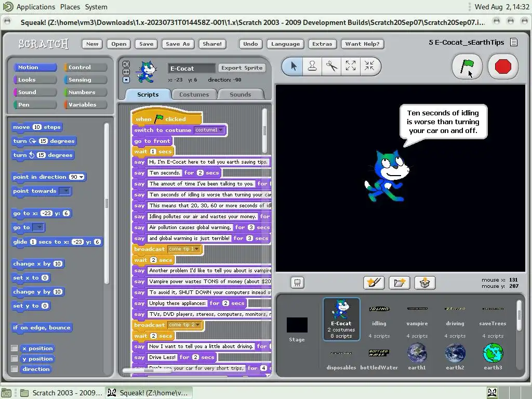Open the Motion block category

click(35, 67)
